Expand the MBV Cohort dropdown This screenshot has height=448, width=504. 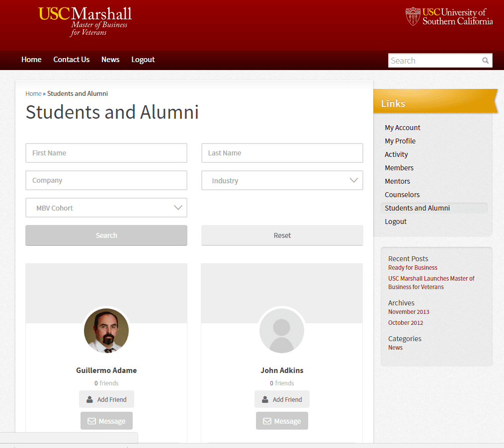pyautogui.click(x=106, y=208)
